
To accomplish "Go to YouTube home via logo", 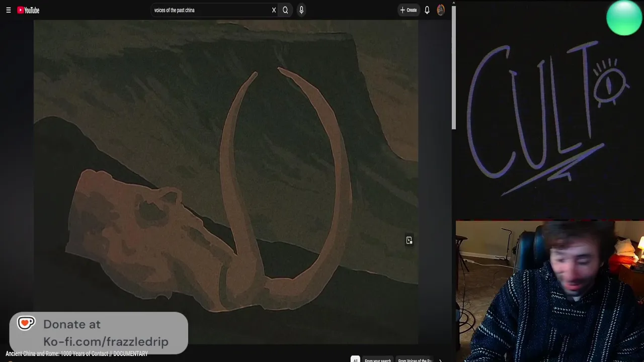I will pos(28,10).
